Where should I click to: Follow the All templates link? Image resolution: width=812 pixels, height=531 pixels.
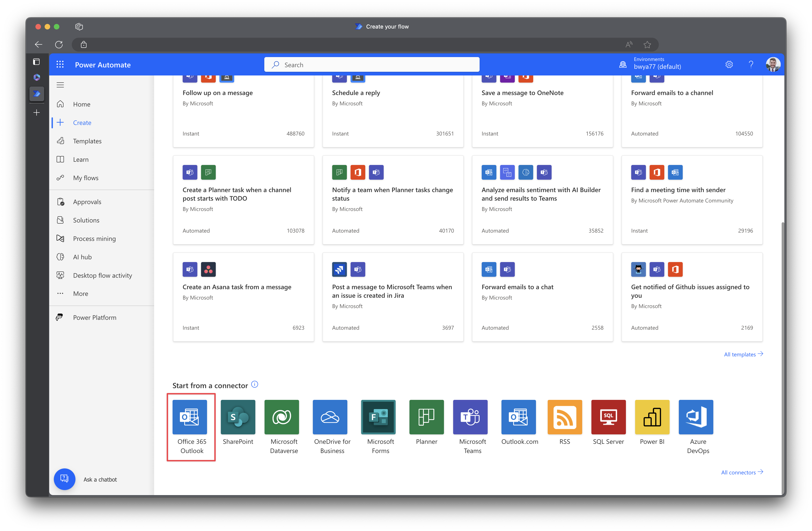point(743,354)
